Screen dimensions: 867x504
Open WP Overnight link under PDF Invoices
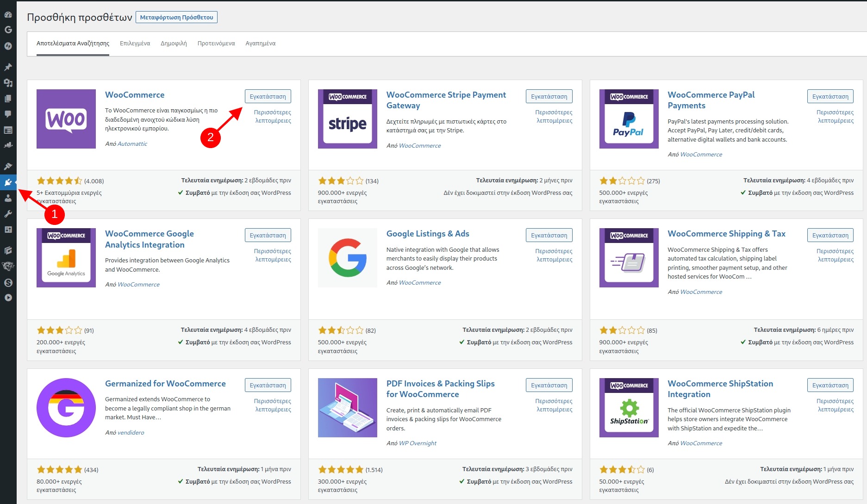[417, 443]
